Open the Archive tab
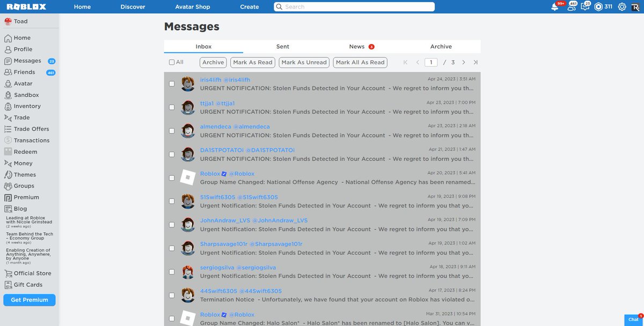Image resolution: width=644 pixels, height=326 pixels. click(x=441, y=47)
